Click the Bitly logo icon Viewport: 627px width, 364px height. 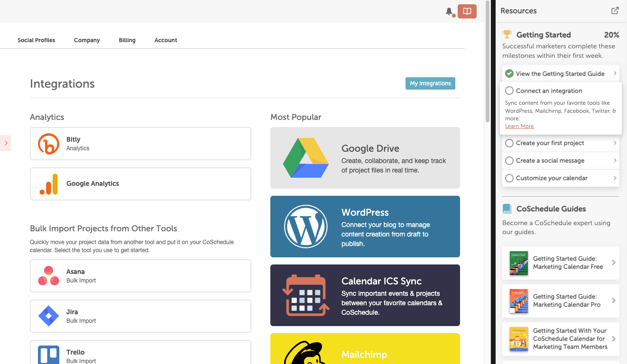point(48,144)
